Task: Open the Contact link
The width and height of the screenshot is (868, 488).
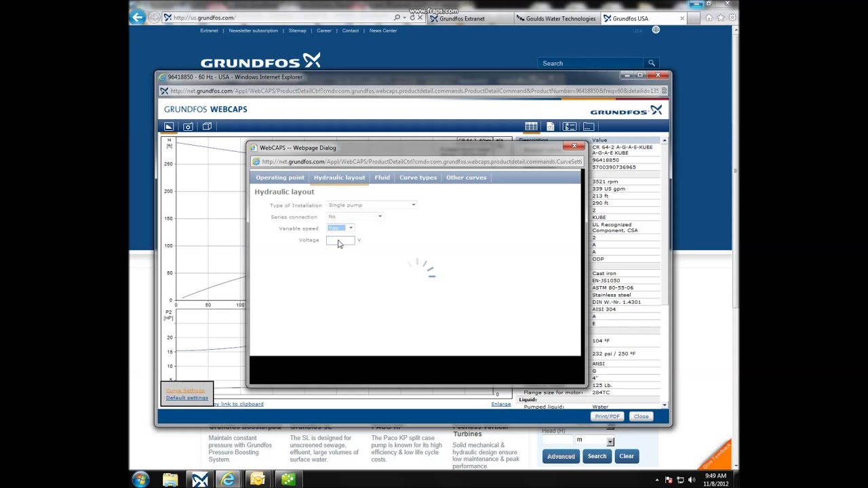Action: (351, 30)
